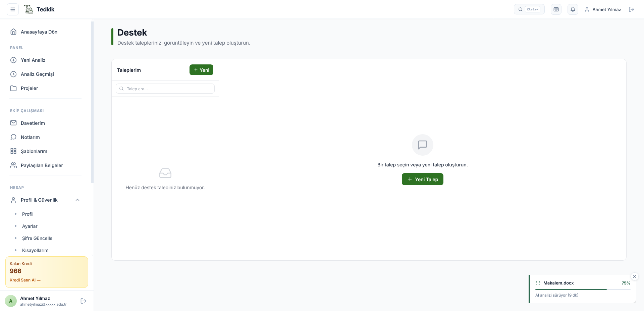Viewport: 644px width, 311px height.
Task: Click the plus-circle icon for Yeni Analiz
Action: 13,60
